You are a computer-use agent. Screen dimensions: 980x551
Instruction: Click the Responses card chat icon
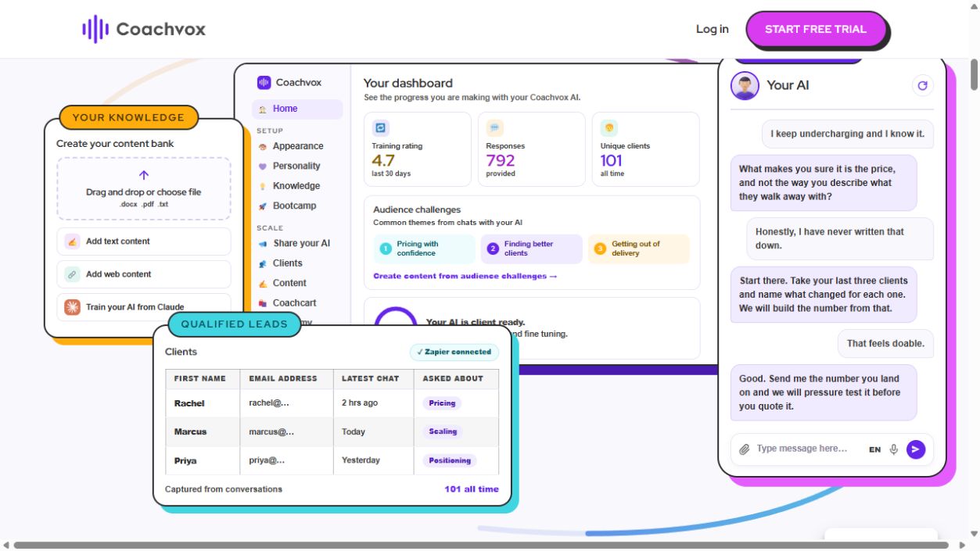coord(495,127)
